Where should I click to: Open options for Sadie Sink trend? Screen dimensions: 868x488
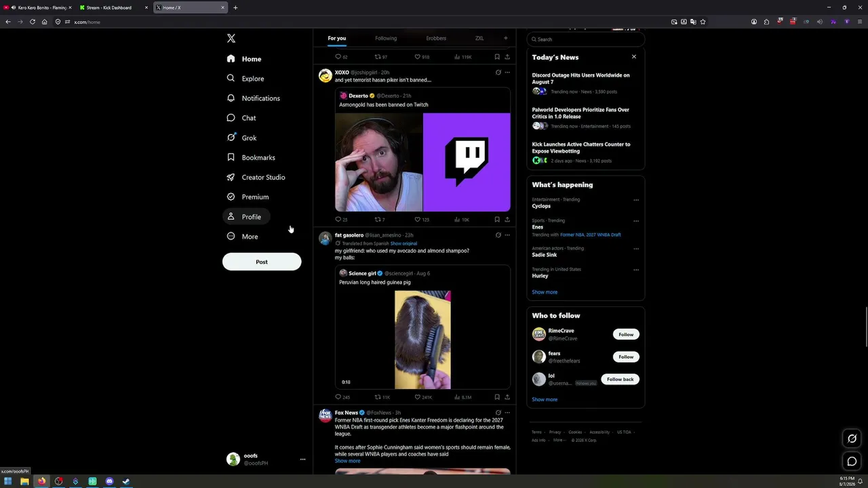coord(636,249)
